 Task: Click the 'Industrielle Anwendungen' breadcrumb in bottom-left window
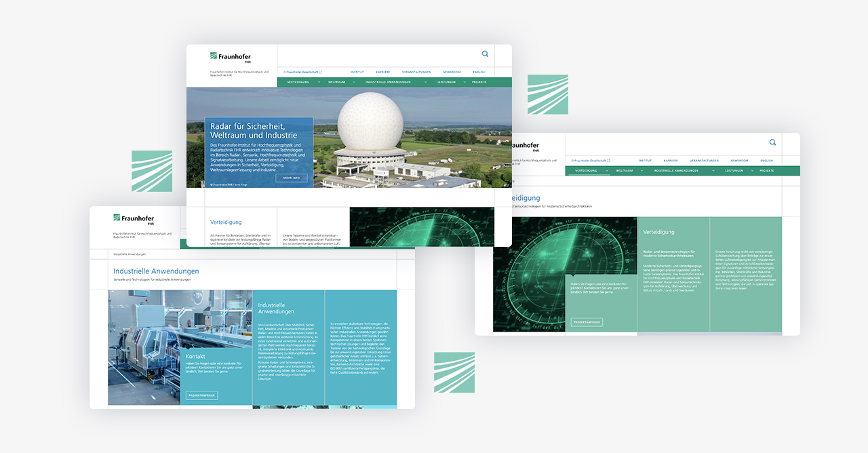(130, 254)
